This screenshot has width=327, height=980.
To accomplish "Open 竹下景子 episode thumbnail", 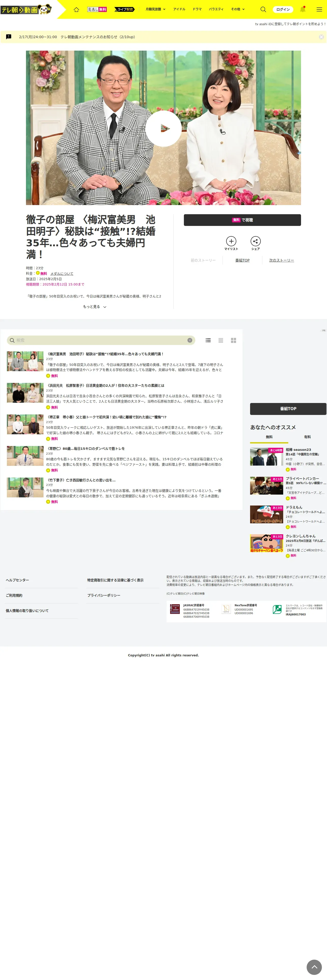I will point(25,487).
